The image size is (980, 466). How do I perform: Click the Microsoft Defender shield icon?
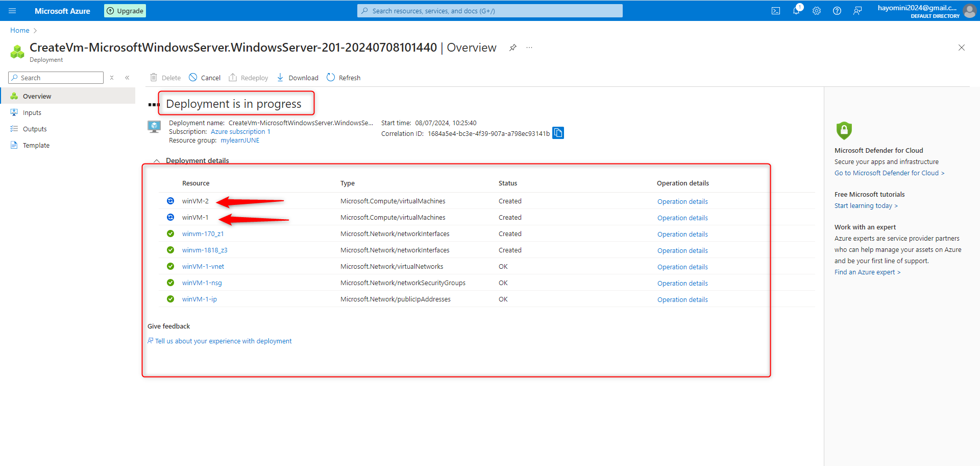844,131
